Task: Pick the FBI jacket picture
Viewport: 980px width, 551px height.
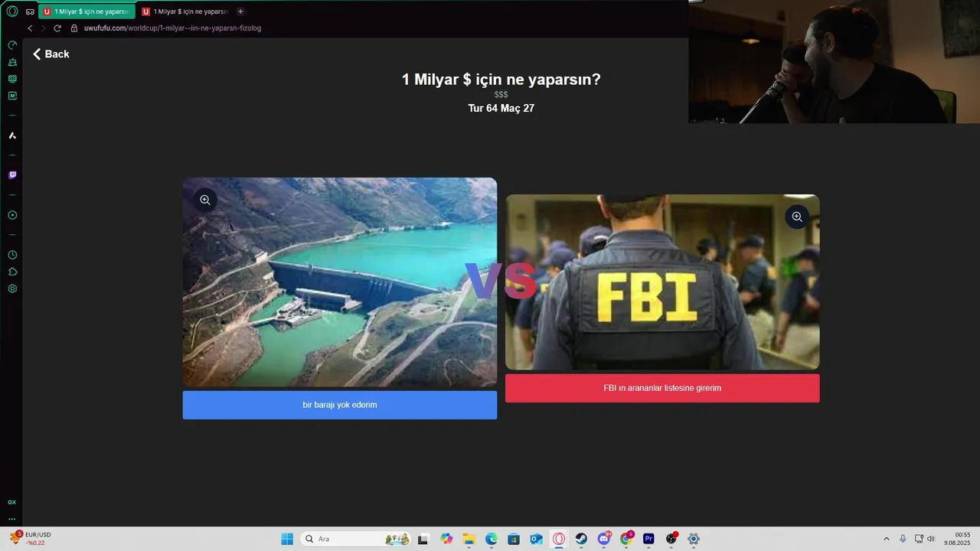Action: point(662,282)
